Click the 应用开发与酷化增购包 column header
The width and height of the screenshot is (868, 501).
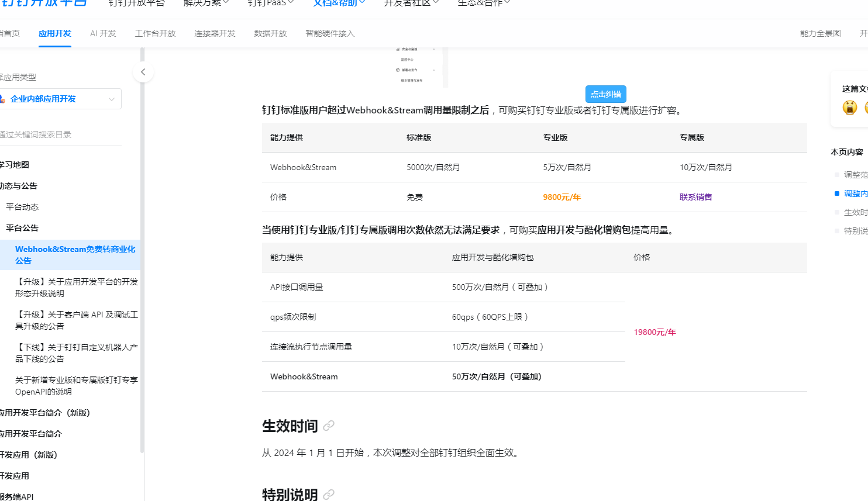492,257
